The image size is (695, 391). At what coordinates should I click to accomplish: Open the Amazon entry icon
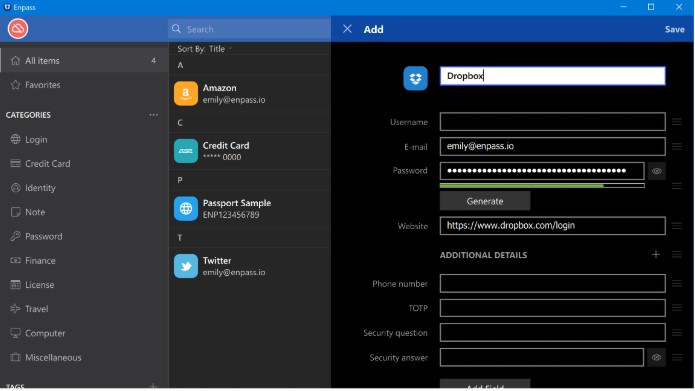186,94
